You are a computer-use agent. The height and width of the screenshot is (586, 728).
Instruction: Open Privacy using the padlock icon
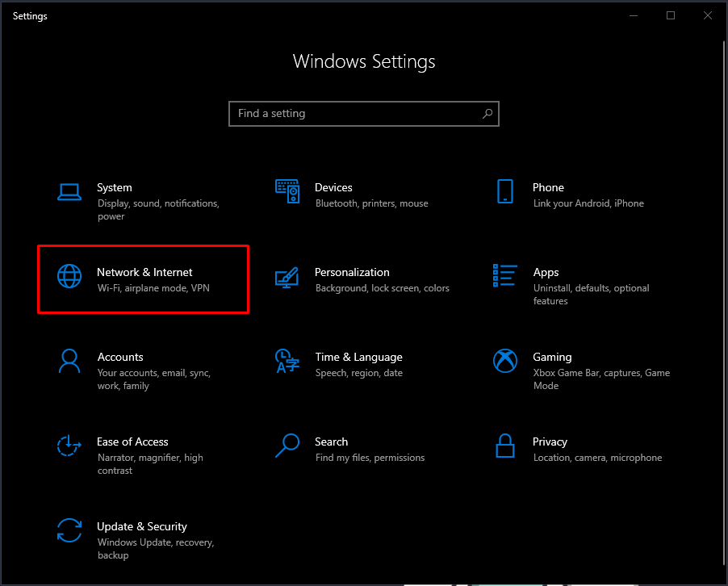[x=505, y=446]
